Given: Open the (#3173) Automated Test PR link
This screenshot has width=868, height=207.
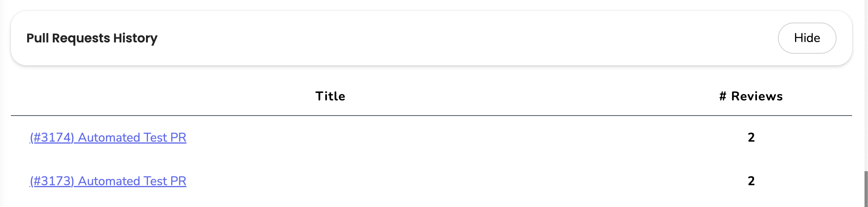Looking at the screenshot, I should pyautogui.click(x=108, y=181).
